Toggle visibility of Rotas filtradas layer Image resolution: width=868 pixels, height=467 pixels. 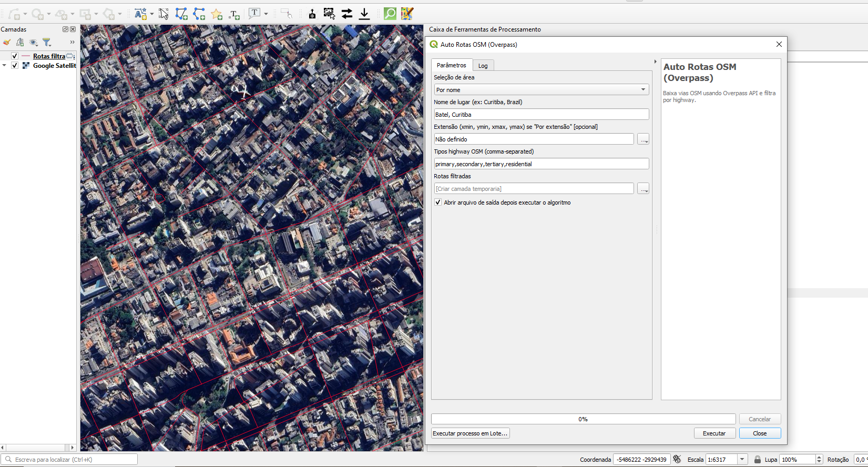pyautogui.click(x=15, y=56)
